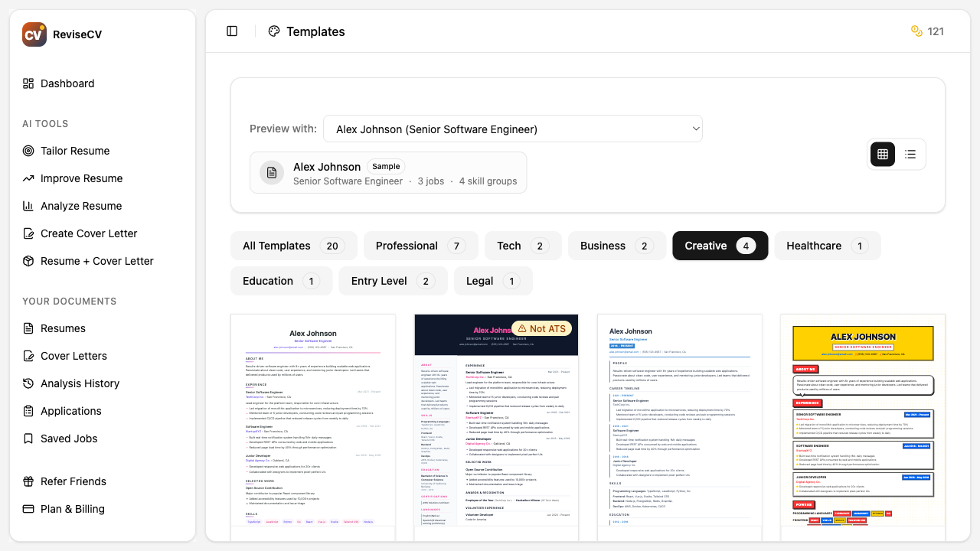
Task: Switch to list view layout
Action: (x=910, y=154)
